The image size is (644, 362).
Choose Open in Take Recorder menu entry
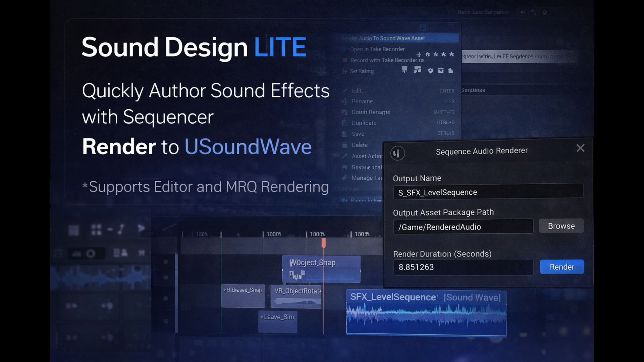tap(377, 49)
